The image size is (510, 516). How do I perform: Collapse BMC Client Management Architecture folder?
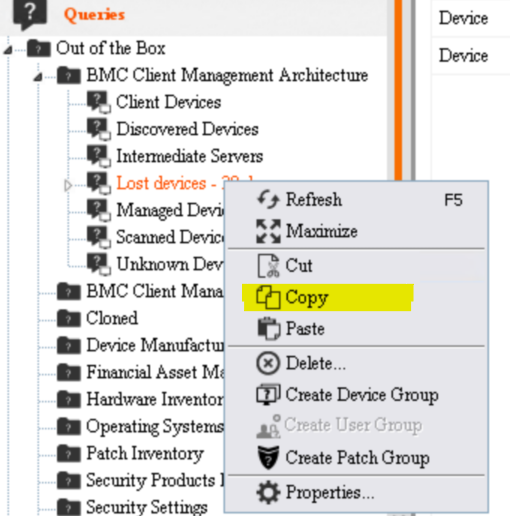pos(38,77)
